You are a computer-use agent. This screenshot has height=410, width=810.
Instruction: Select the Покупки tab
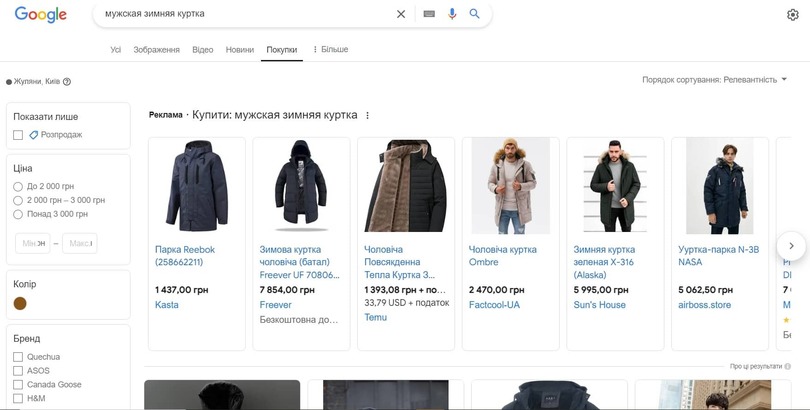(282, 50)
